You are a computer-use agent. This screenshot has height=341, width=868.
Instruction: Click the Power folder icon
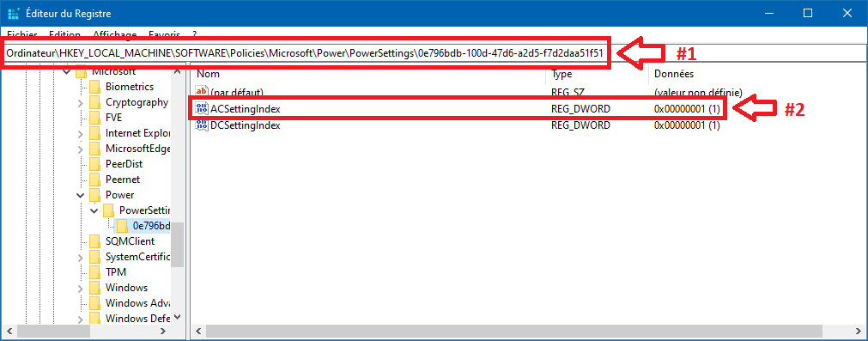pos(95,195)
